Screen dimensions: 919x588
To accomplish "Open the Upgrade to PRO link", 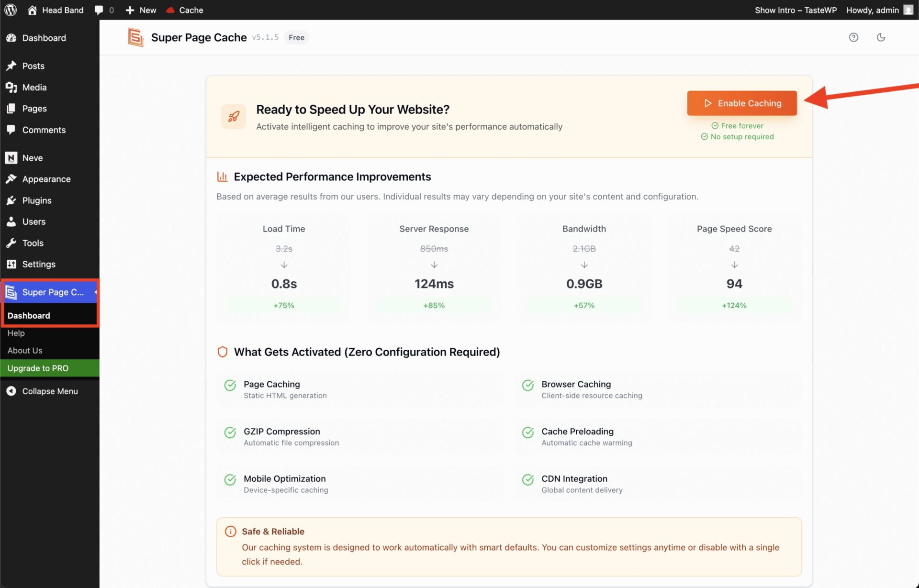I will (x=38, y=368).
